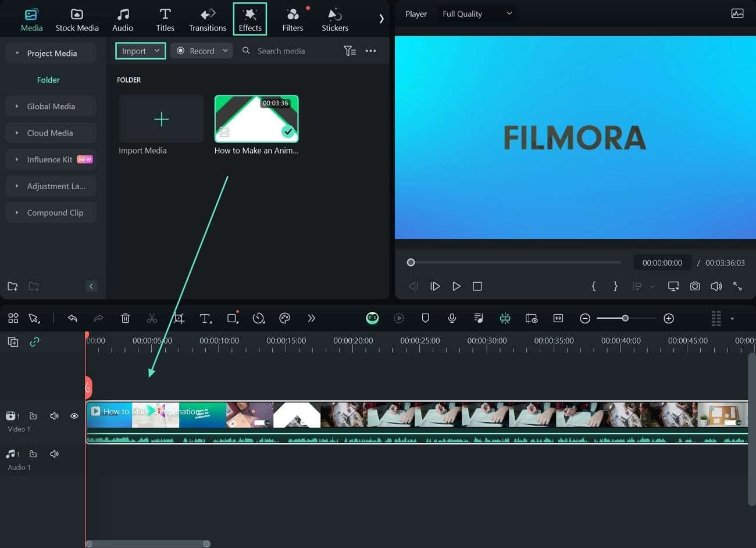Record a voiceover with microphone
Image resolution: width=756 pixels, height=548 pixels.
tap(452, 318)
